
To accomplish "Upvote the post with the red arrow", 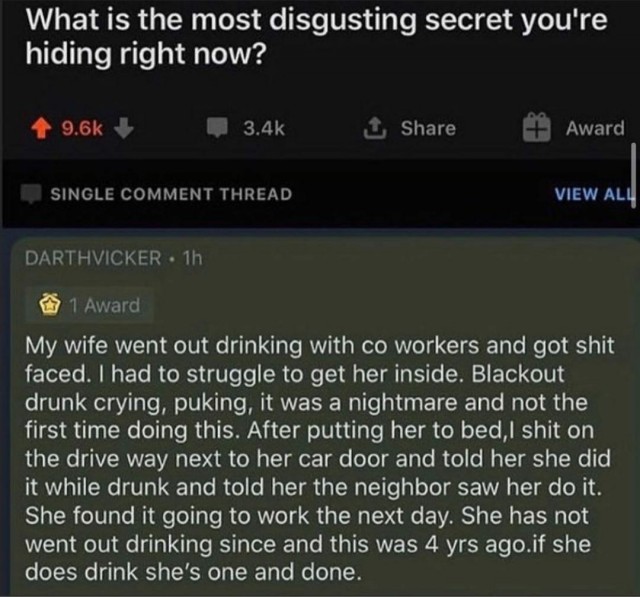I will click(x=42, y=128).
